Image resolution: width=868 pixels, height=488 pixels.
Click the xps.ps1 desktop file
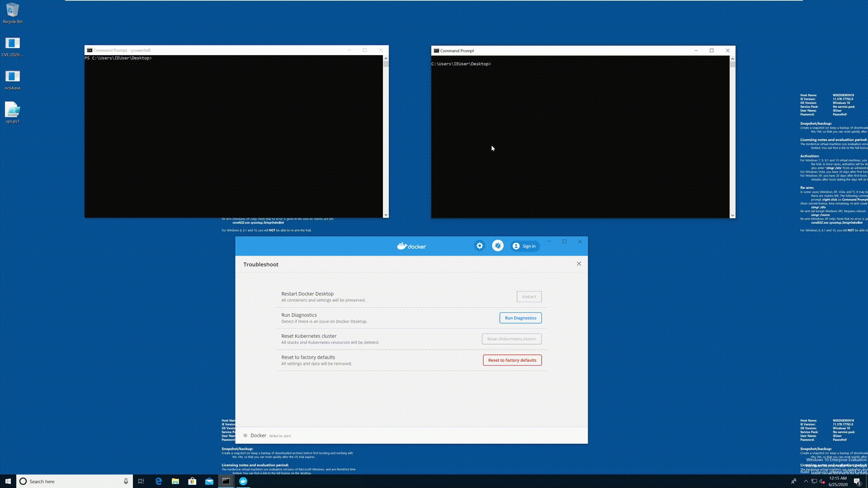[x=12, y=112]
